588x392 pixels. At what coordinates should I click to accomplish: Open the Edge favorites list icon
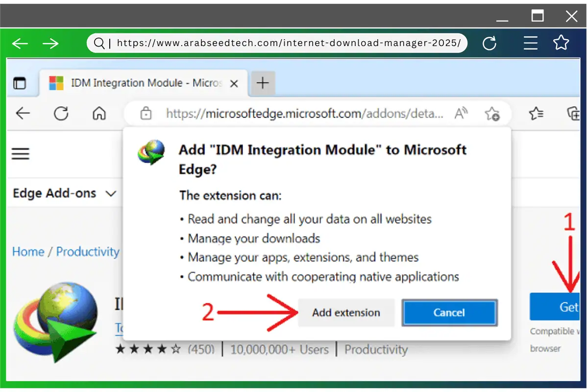537,114
